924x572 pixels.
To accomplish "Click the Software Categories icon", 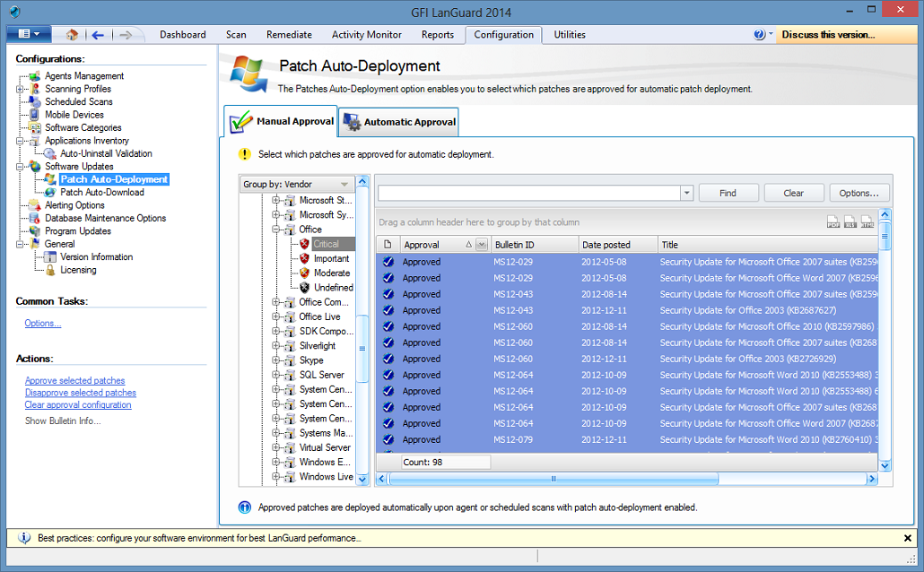I will point(35,128).
